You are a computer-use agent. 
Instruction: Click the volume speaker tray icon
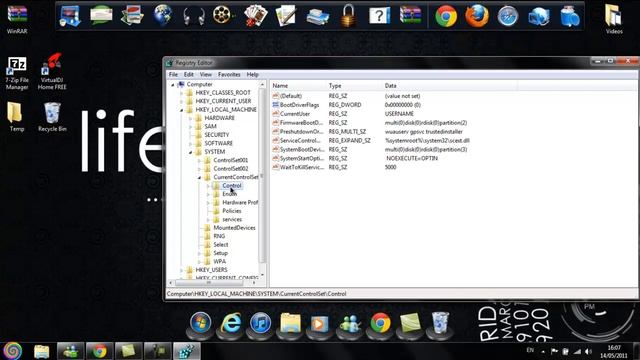coord(588,351)
